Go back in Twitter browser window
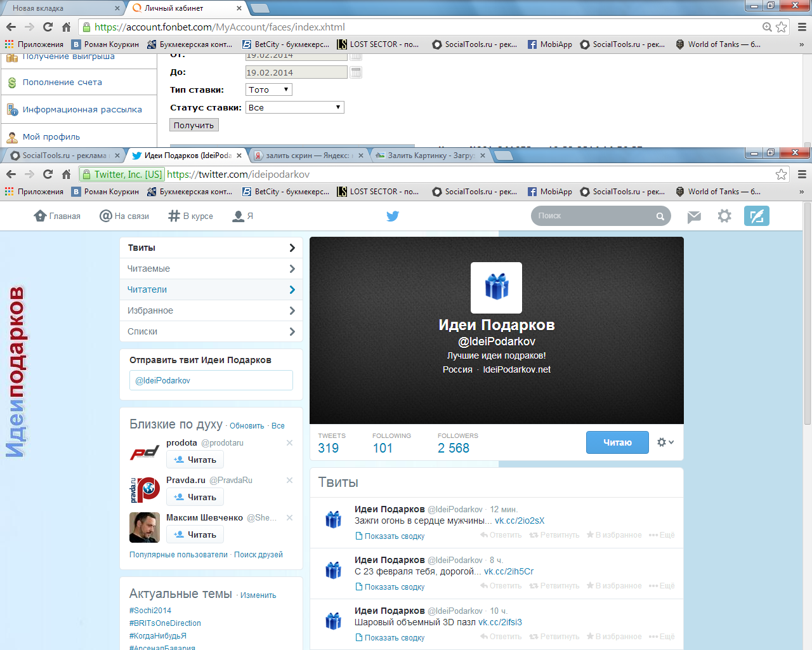This screenshot has height=650, width=812. click(x=11, y=174)
